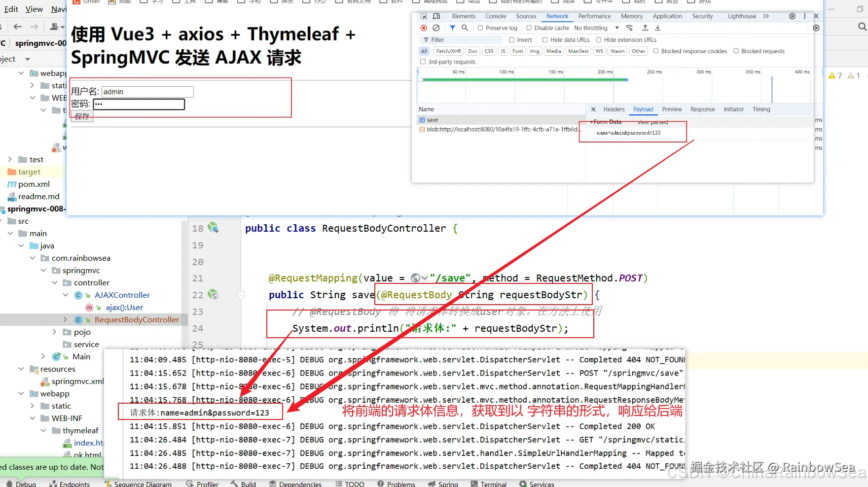This screenshot has height=487, width=868.
Task: Switch to the DevTools Elements tab
Action: [x=464, y=16]
